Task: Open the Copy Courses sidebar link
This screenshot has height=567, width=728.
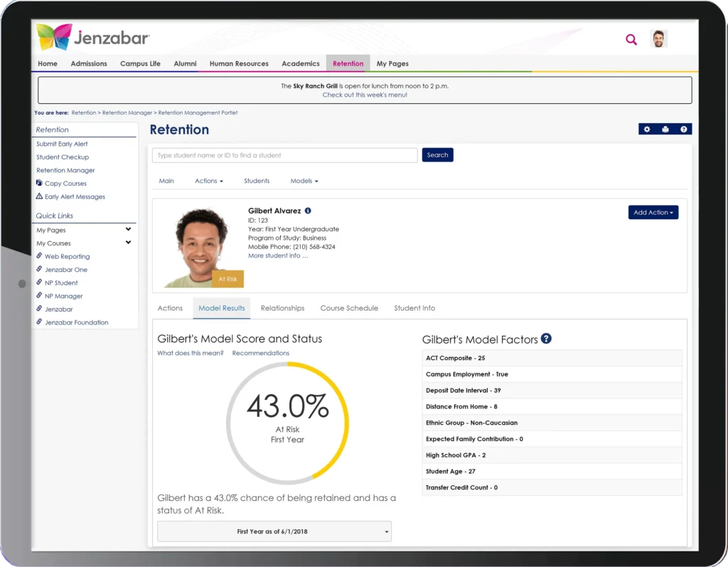Action: (65, 184)
